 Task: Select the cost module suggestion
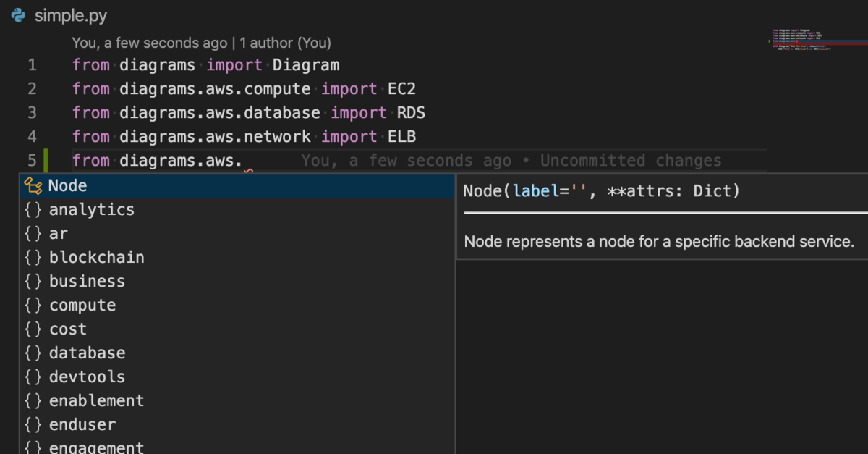(68, 329)
